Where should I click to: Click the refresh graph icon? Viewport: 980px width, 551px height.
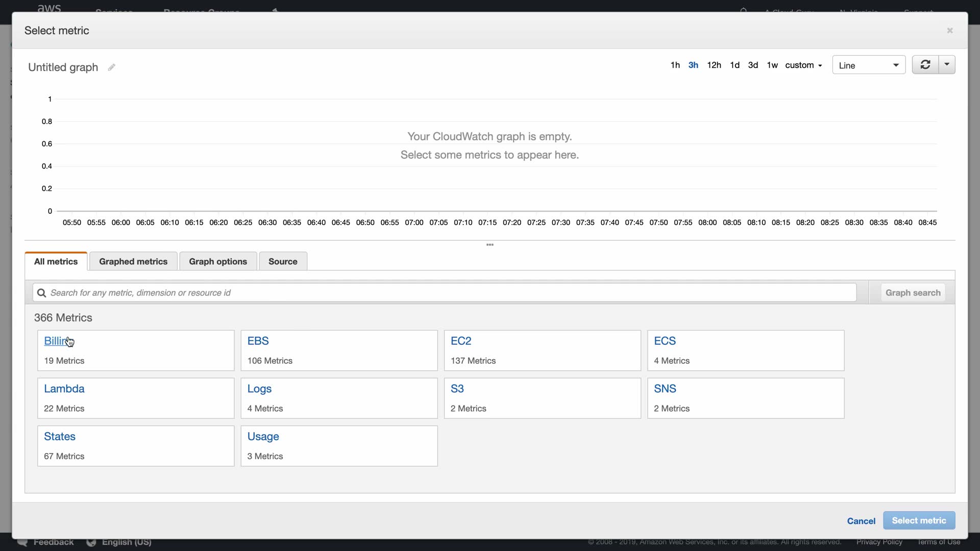pos(925,65)
